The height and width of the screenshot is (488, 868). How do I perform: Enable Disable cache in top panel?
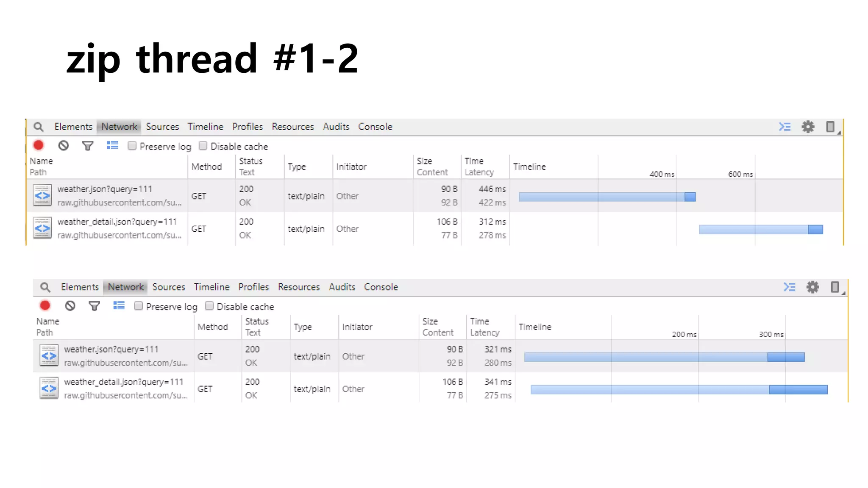[x=203, y=146]
